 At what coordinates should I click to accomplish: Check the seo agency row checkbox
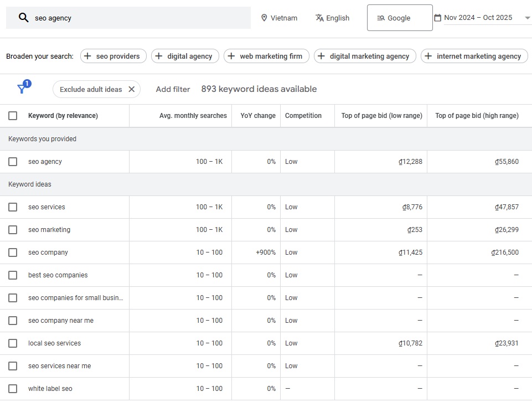click(13, 162)
